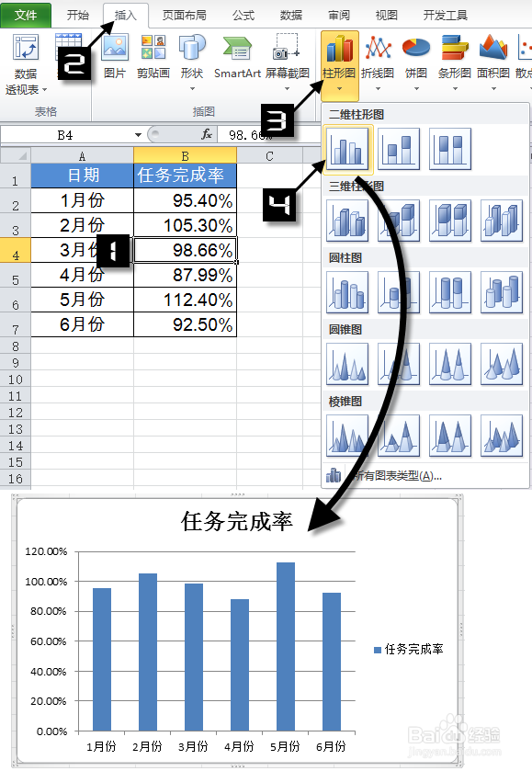Expand the 屏幕截图 dropdown arrow
The image size is (532, 771).
(288, 89)
